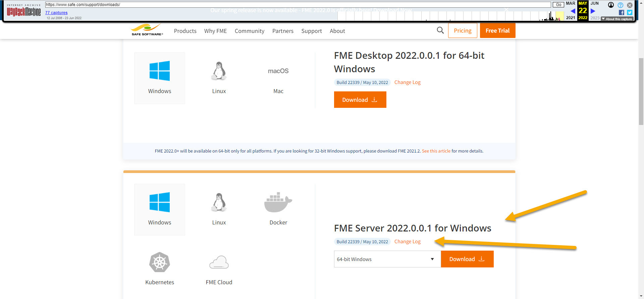
Task: Share capture on Twitter
Action: click(x=630, y=12)
